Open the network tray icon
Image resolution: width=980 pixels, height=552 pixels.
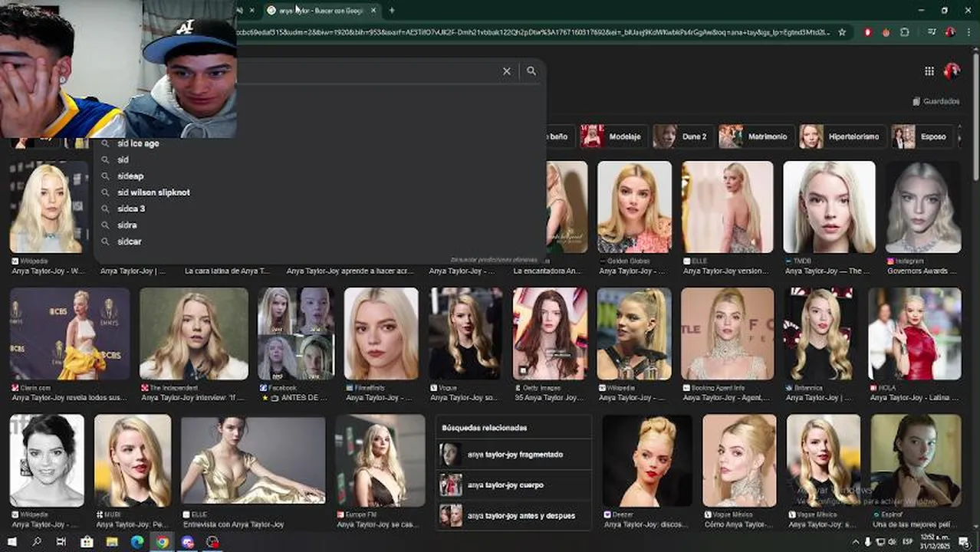[x=881, y=542]
